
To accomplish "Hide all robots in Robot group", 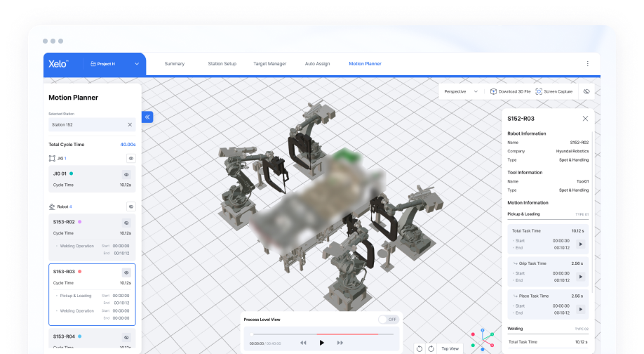I will (x=130, y=206).
